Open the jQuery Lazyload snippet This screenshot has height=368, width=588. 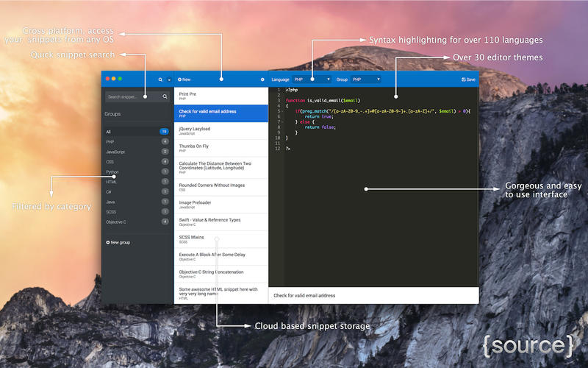click(x=221, y=131)
